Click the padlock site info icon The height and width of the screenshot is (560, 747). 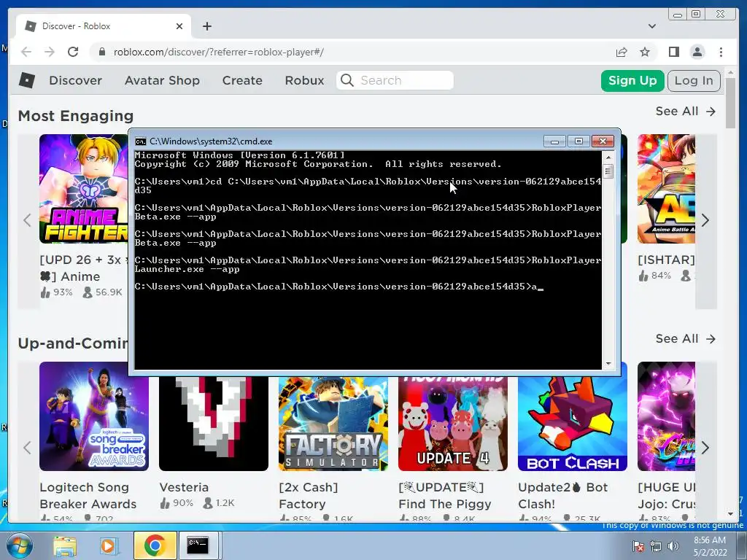pos(101,52)
